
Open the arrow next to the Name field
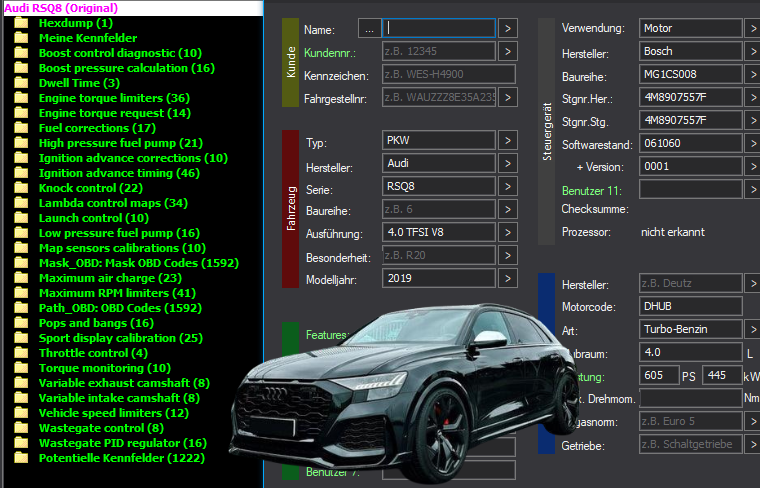[507, 29]
